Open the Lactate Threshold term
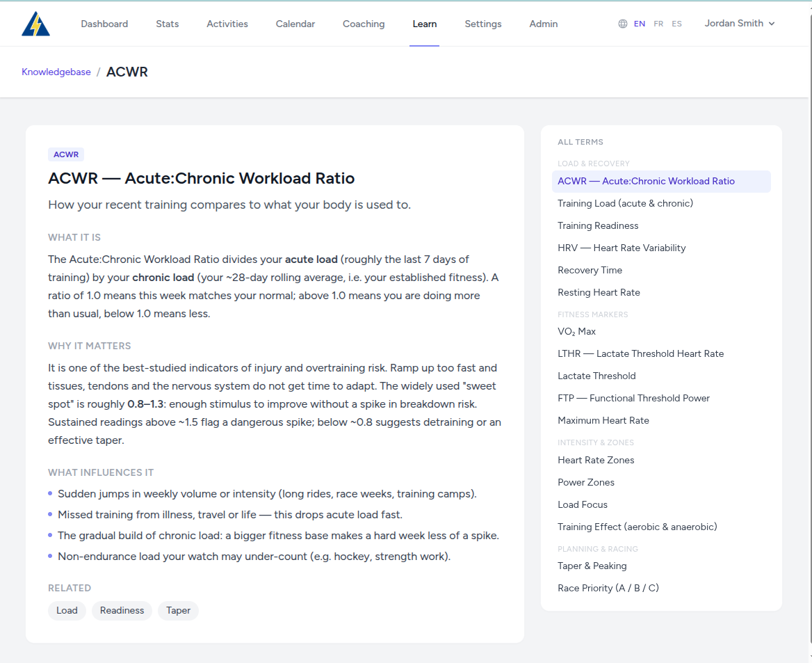The image size is (812, 663). coord(661,376)
